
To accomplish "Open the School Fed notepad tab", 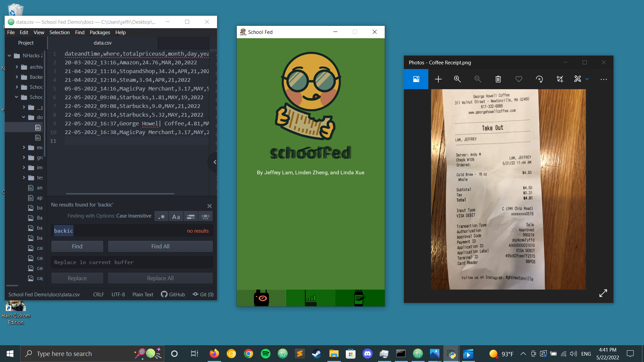I will (x=359, y=298).
